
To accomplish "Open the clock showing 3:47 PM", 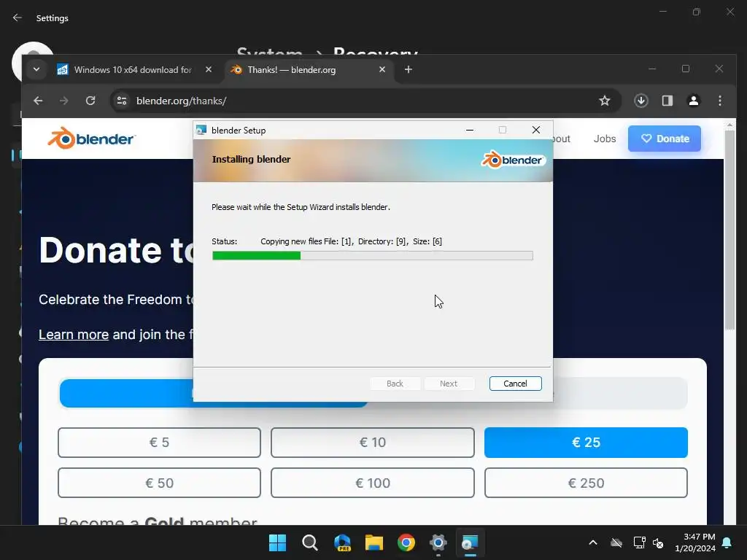I will [x=695, y=542].
